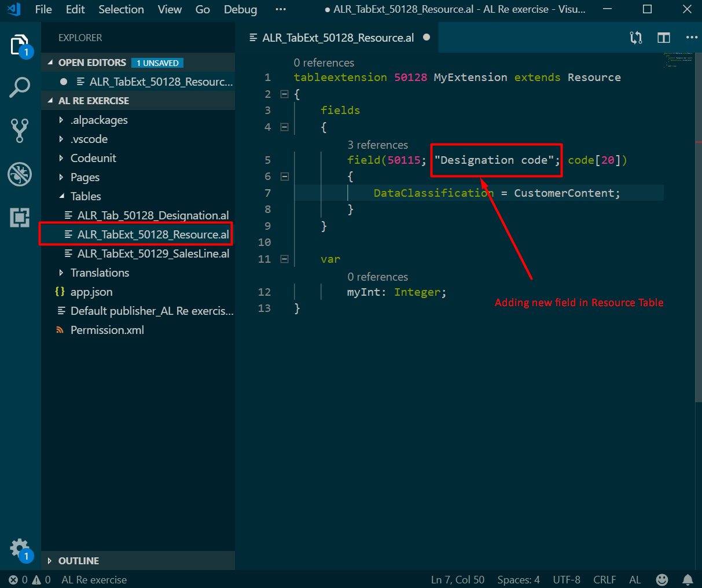Click the Open Changes compare icon
Image resolution: width=702 pixels, height=588 pixels.
(x=636, y=38)
